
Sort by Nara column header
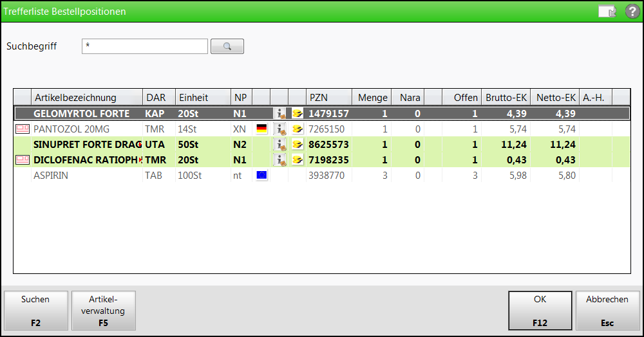(408, 98)
